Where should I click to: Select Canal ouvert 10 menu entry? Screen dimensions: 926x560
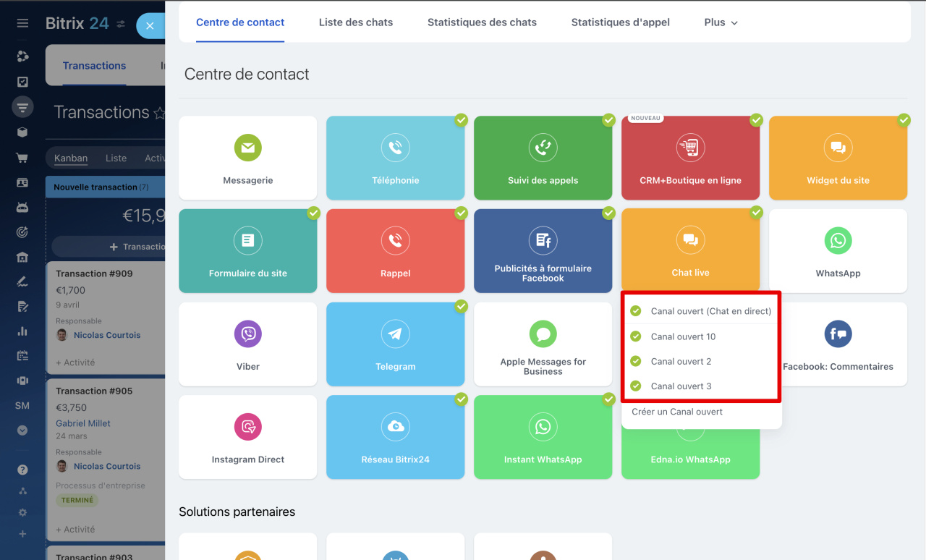click(x=701, y=336)
